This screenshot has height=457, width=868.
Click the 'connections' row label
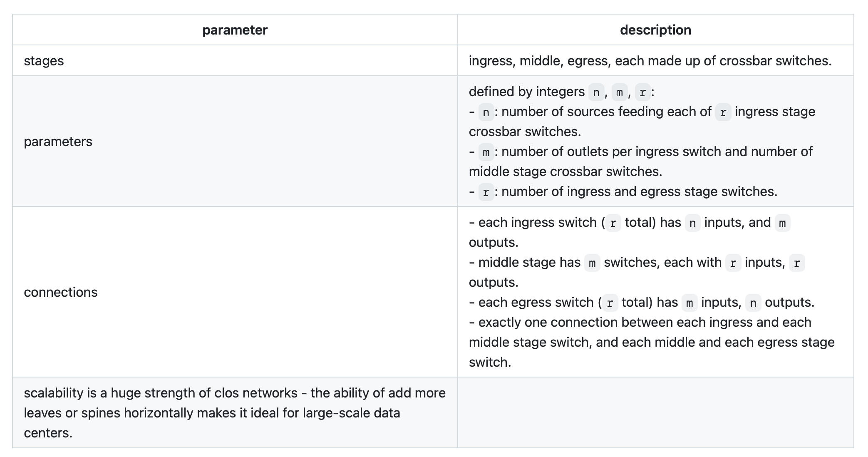tap(61, 292)
